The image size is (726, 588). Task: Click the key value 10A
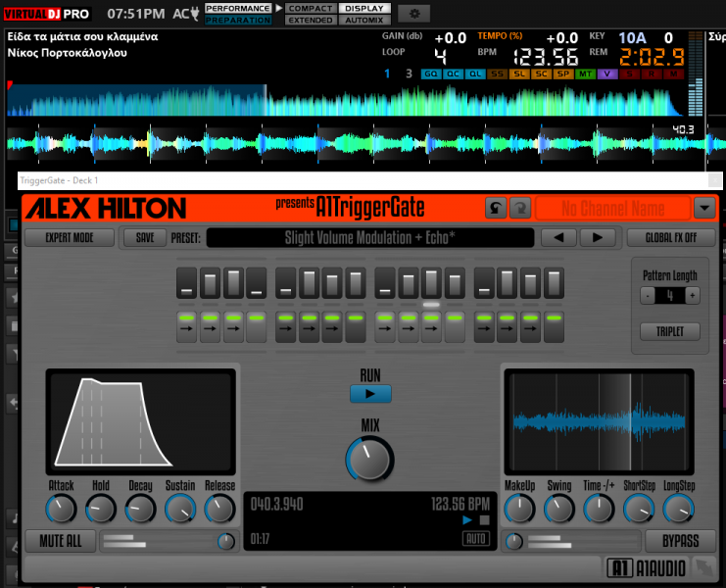[633, 37]
